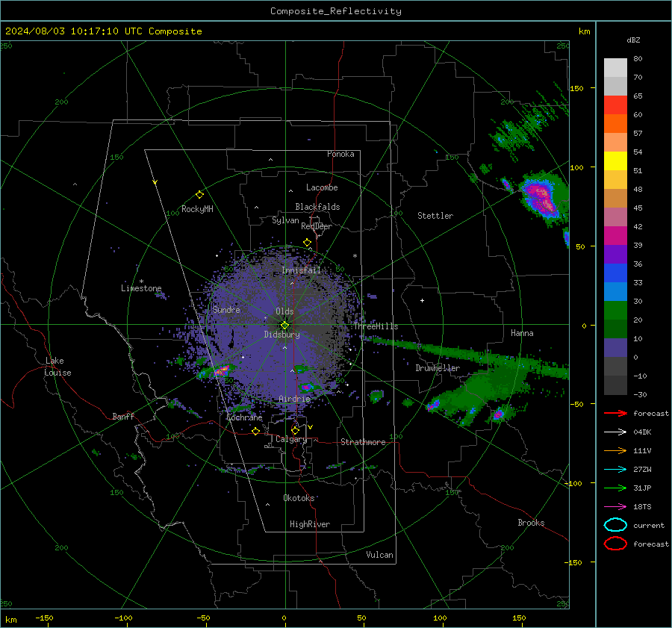Click the Limestone label on map
This screenshot has width=672, height=628.
click(x=141, y=288)
